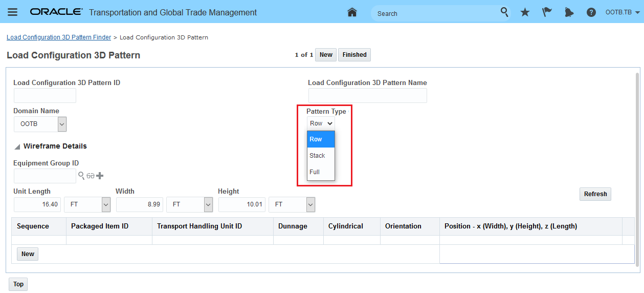Click the Equipment Group ID field
The height and width of the screenshot is (293, 644).
coord(45,176)
